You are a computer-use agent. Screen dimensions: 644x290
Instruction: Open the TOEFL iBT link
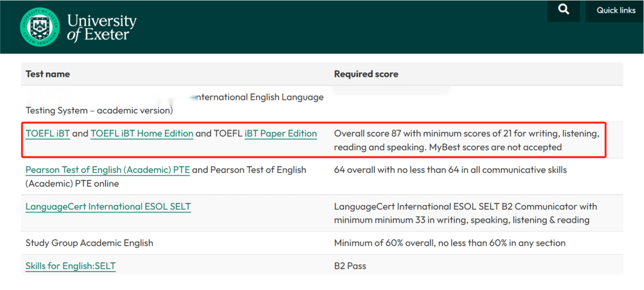[48, 134]
